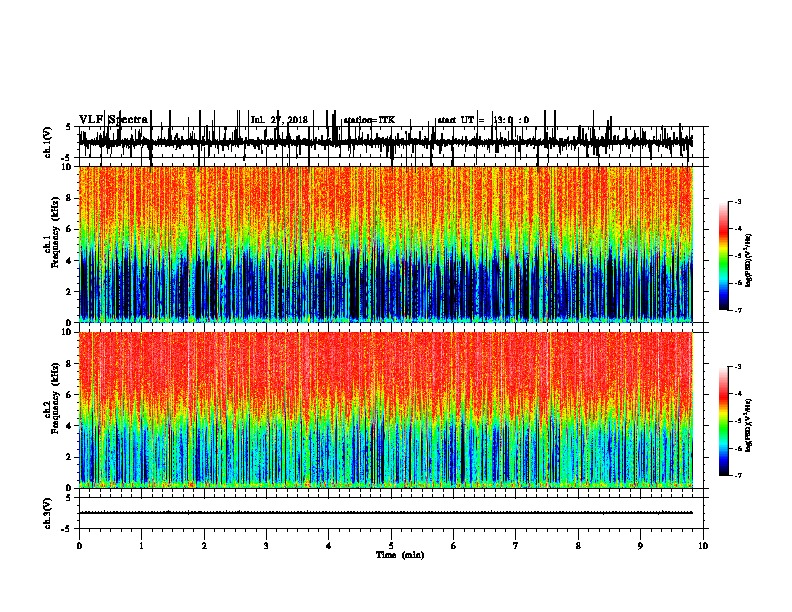Click the "5" tick on the time axis
Viewport: 792px width, 612px height.
[x=391, y=546]
